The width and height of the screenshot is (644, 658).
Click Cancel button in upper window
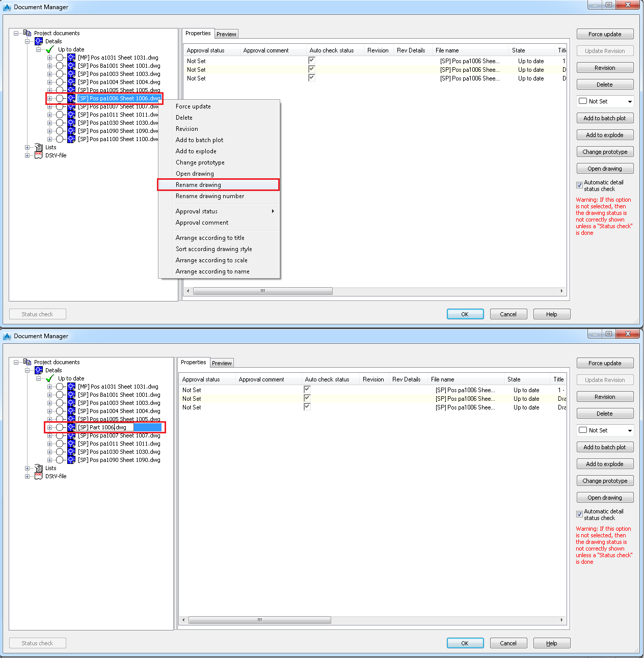pos(508,314)
